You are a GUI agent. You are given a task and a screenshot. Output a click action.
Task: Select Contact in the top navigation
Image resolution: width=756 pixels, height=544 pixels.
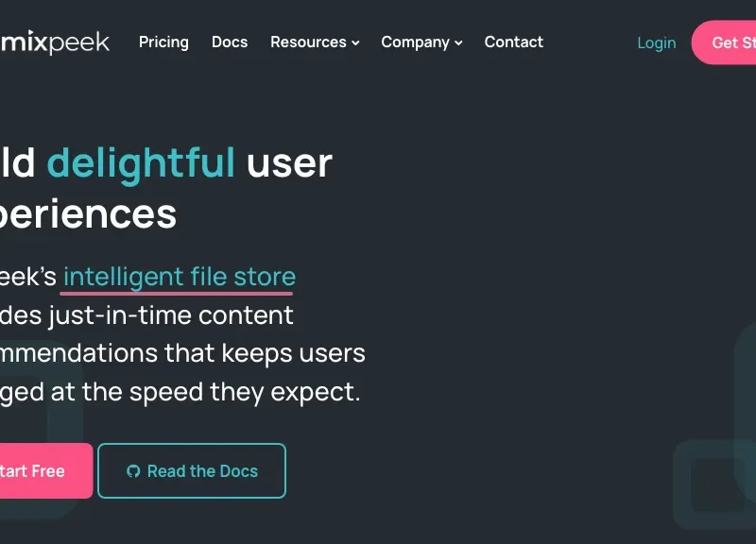coord(513,42)
